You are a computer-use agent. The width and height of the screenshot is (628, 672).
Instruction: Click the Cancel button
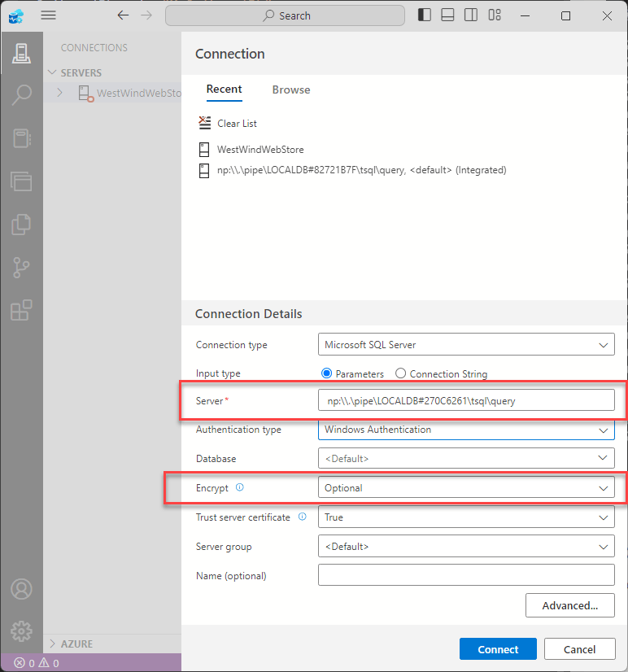coord(579,649)
